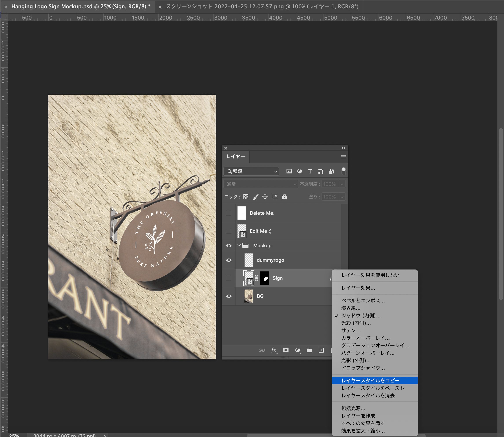Click the lock transparent pixels icon
This screenshot has height=437, width=504.
point(246,197)
